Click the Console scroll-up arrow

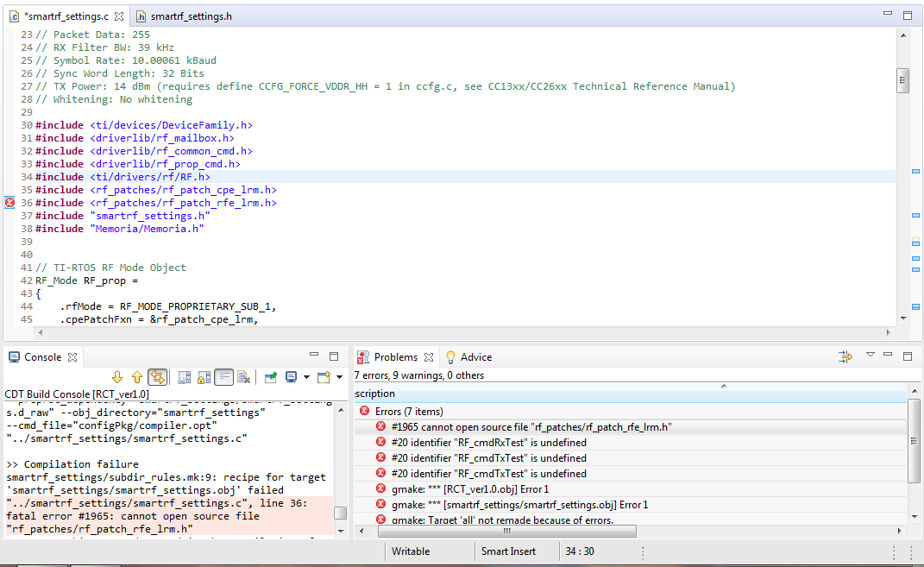click(x=341, y=410)
